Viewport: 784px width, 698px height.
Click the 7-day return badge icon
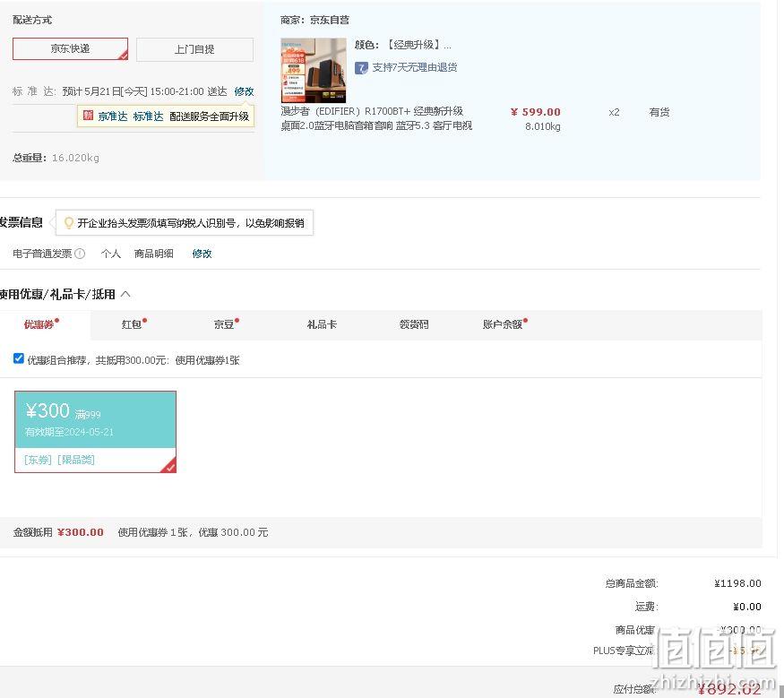click(x=361, y=67)
